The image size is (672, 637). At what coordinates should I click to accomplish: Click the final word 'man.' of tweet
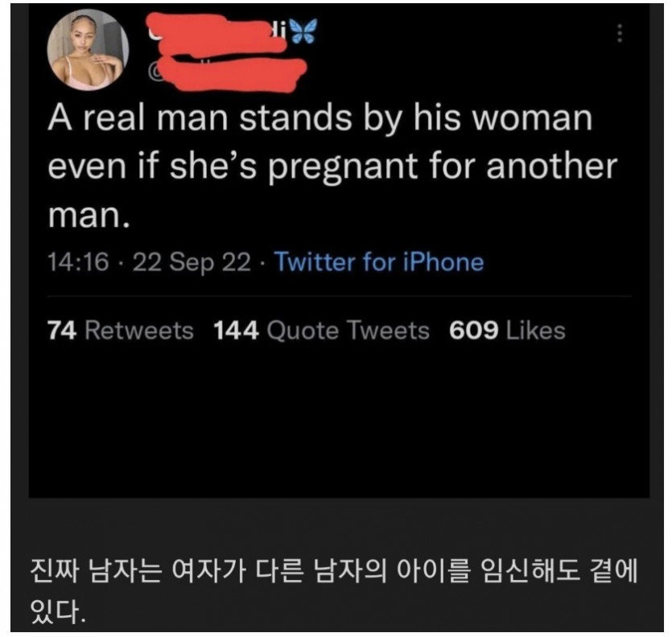pos(89,215)
